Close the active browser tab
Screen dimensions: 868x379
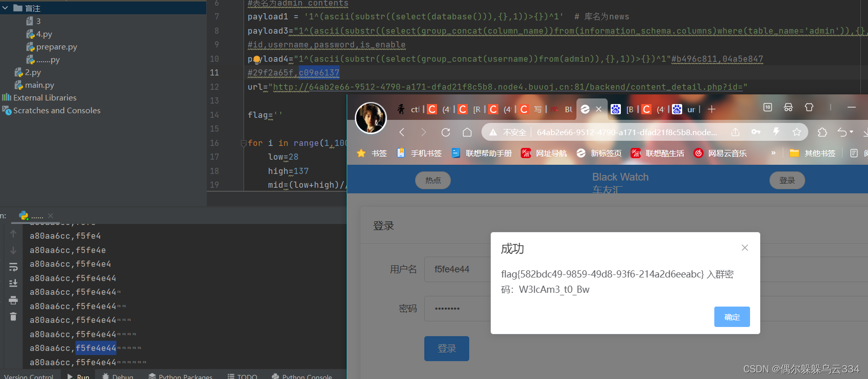[598, 109]
